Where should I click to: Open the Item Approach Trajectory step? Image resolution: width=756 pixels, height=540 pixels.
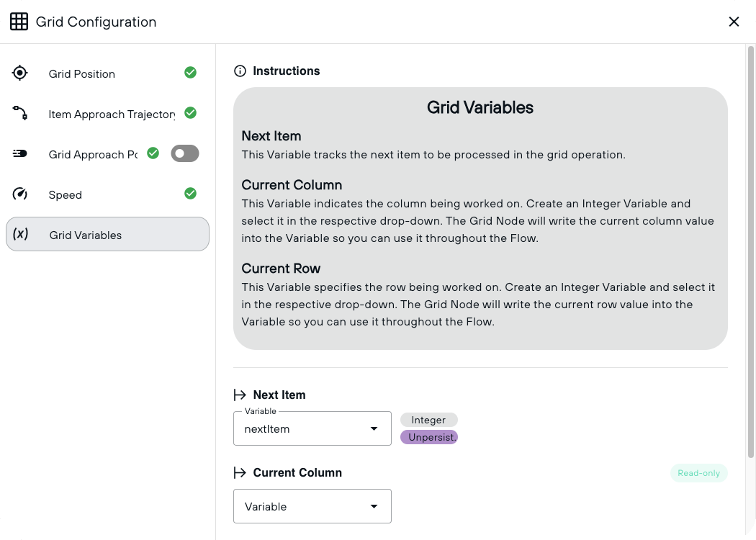107,114
